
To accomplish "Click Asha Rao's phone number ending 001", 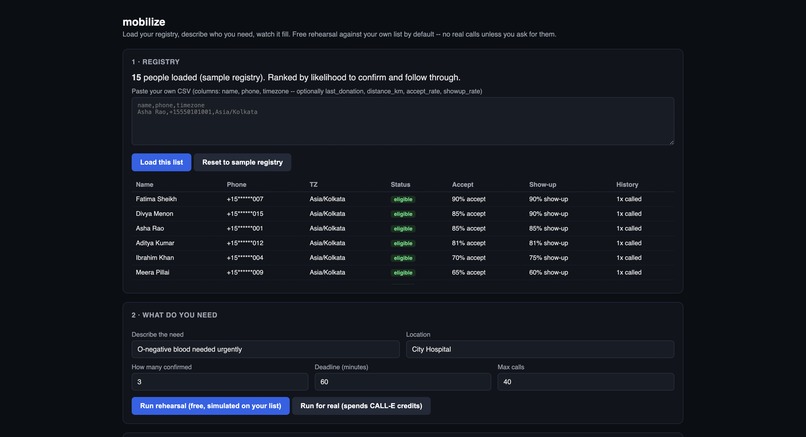I will coord(245,228).
